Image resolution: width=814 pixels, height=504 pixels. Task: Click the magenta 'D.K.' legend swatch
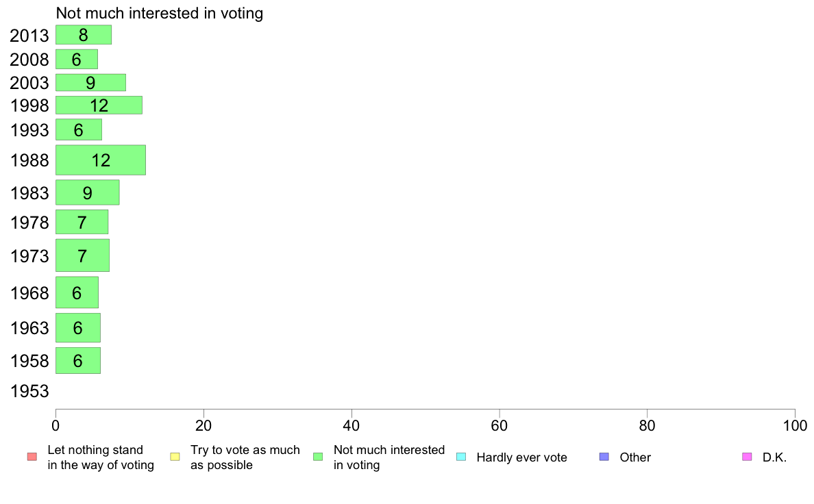coord(747,457)
